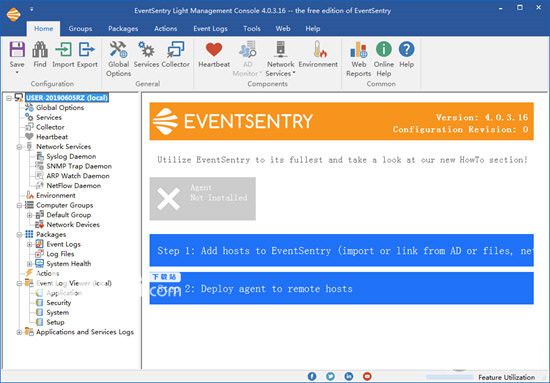This screenshot has width=550, height=383.
Task: Click the Help question mark icon
Action: coord(407,49)
